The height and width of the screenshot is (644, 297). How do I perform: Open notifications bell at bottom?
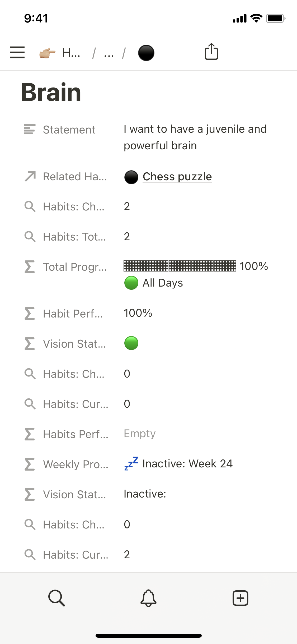pyautogui.click(x=148, y=598)
